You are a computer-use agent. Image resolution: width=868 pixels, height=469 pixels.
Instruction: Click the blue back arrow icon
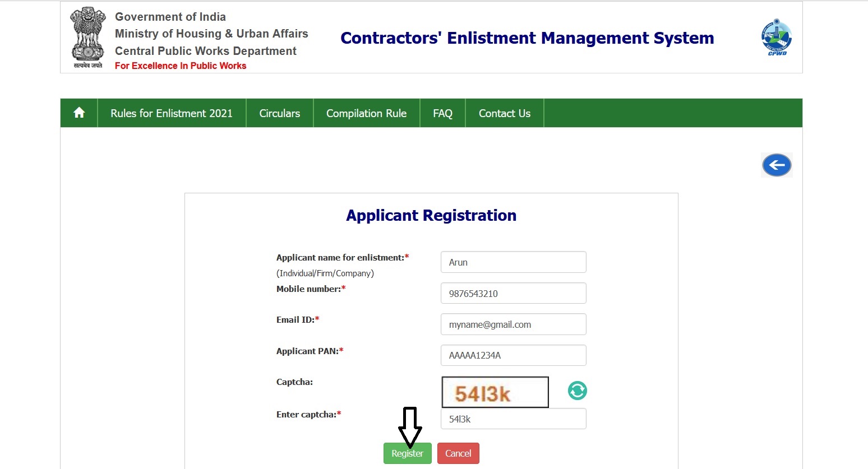coord(777,165)
